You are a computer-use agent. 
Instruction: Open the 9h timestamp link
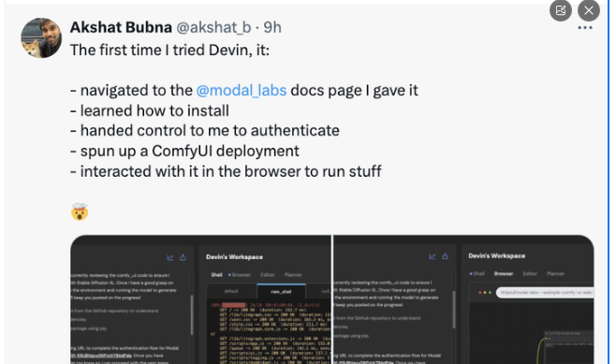272,27
